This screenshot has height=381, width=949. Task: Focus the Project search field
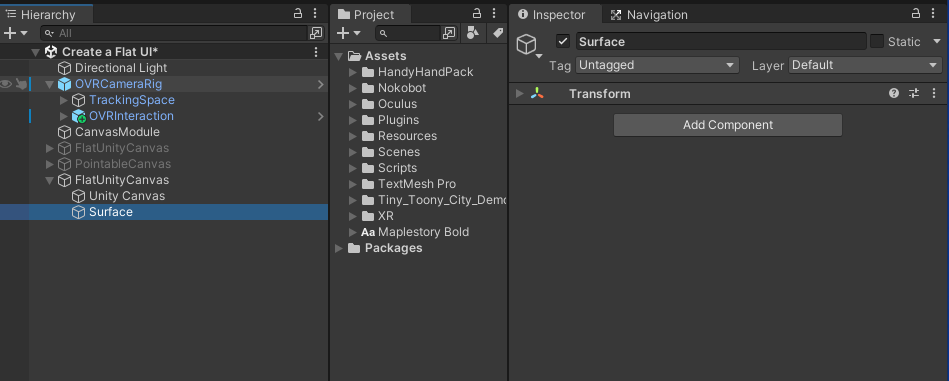(x=408, y=33)
